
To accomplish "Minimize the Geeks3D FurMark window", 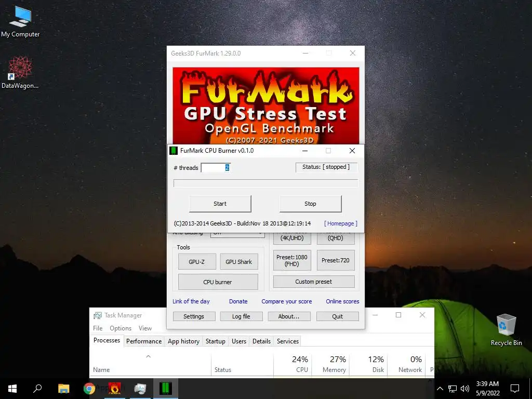I will click(305, 54).
